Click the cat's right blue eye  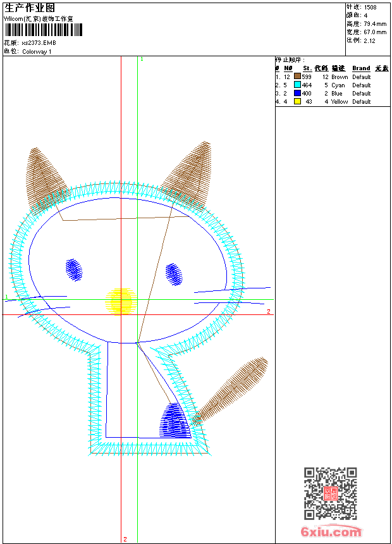tap(174, 275)
